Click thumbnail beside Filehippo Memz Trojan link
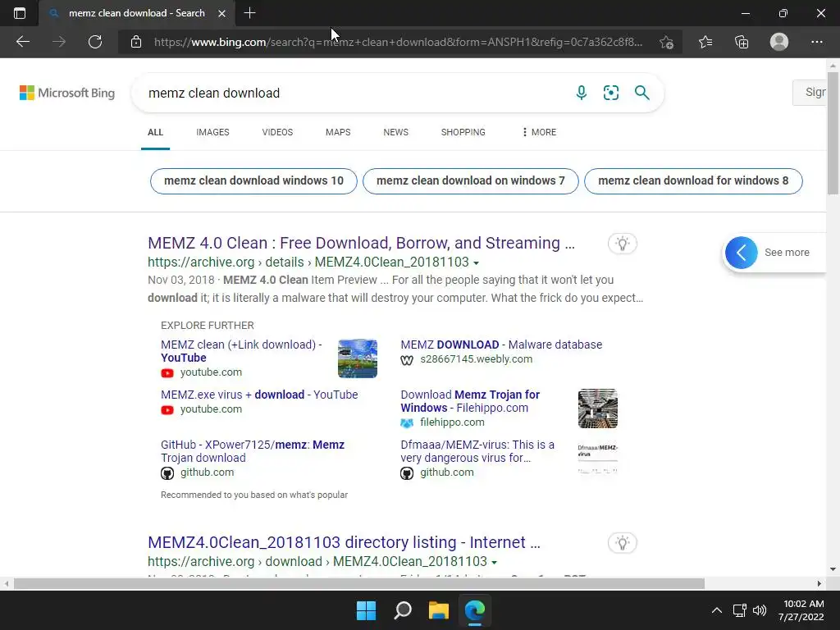The height and width of the screenshot is (630, 840). (598, 409)
